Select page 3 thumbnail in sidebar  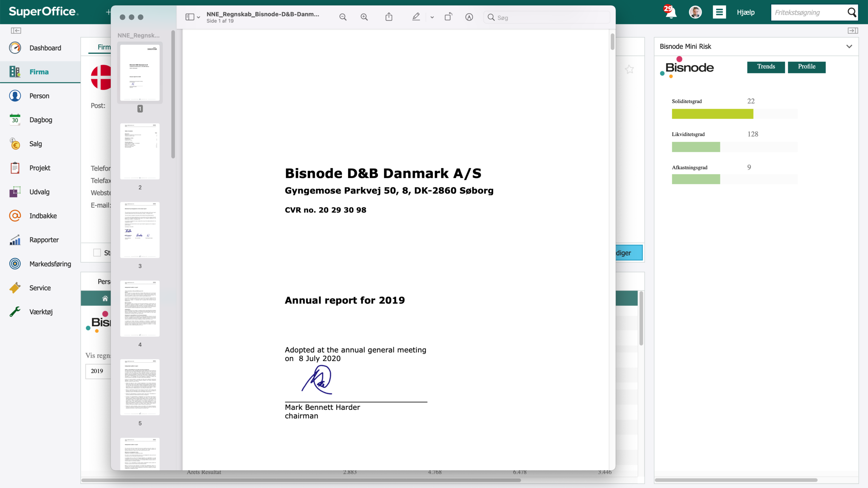click(x=140, y=230)
